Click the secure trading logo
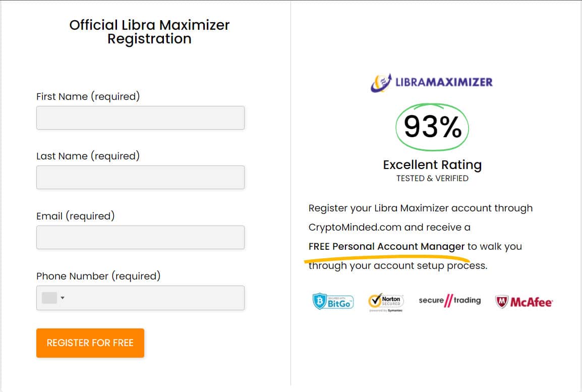The width and height of the screenshot is (582, 392). (449, 300)
